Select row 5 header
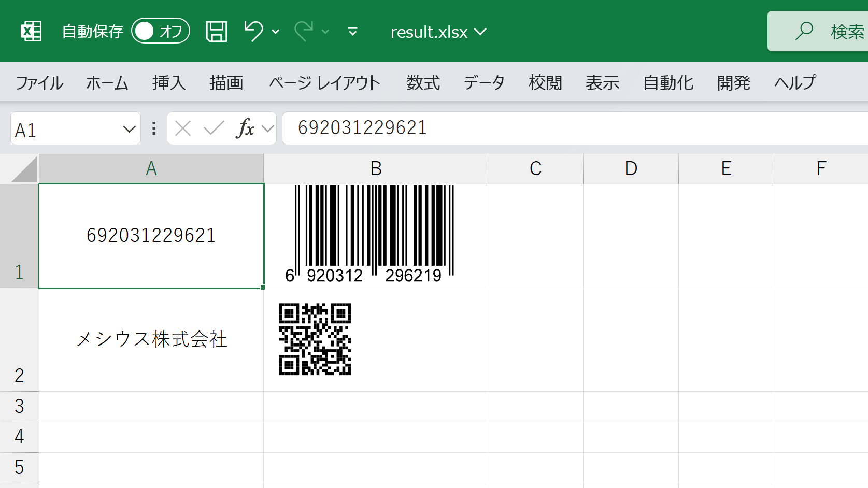This screenshot has height=488, width=868. click(x=19, y=468)
